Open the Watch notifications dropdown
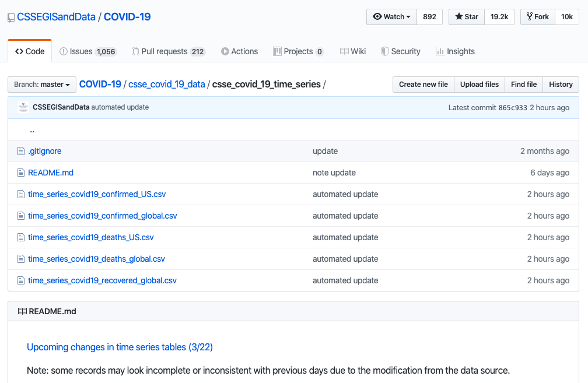The width and height of the screenshot is (588, 383). [391, 17]
